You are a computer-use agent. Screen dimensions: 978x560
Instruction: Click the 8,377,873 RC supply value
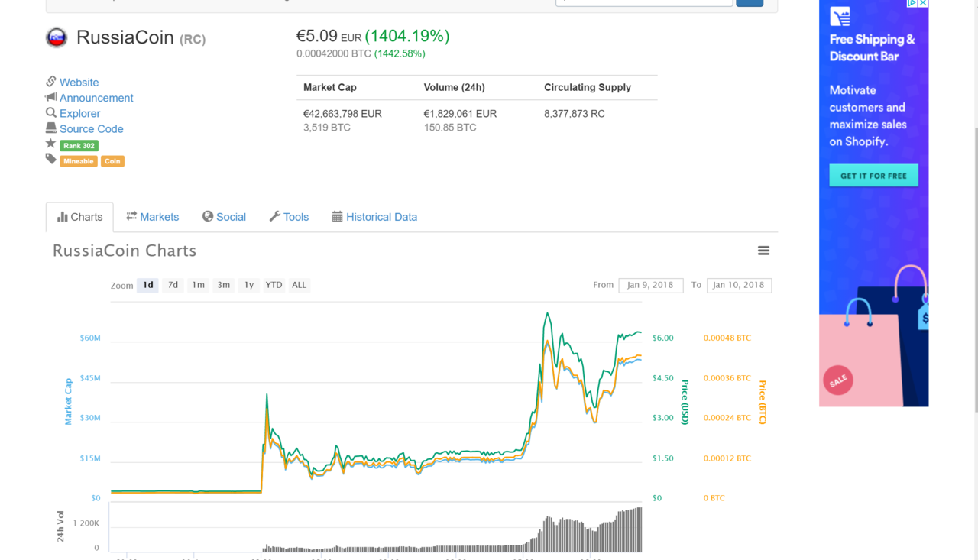575,113
